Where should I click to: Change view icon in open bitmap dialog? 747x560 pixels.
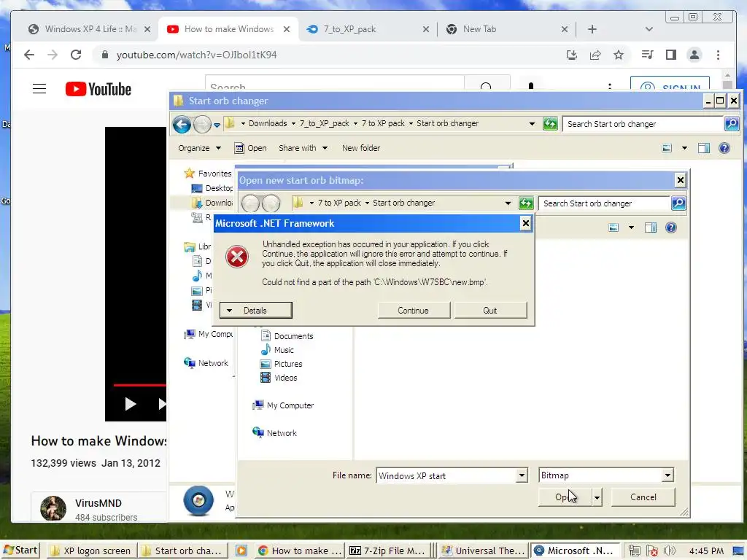coord(614,227)
